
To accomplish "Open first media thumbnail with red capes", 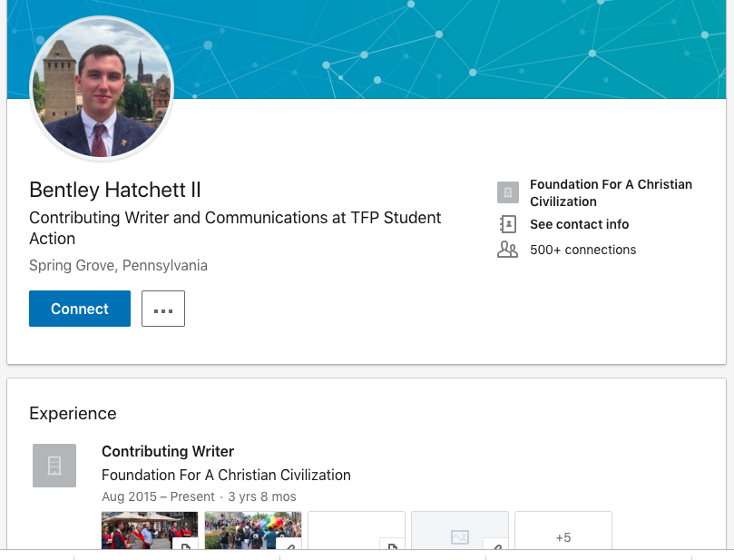I will point(150,530).
